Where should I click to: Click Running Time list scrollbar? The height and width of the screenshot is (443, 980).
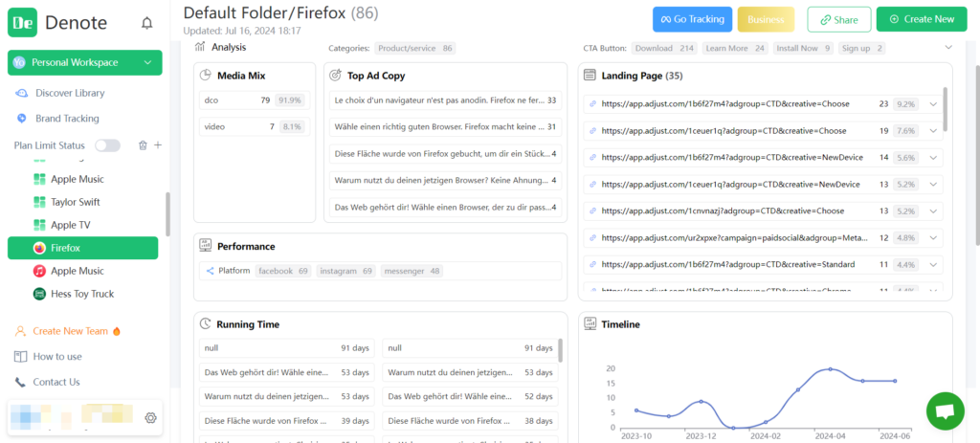pos(560,350)
